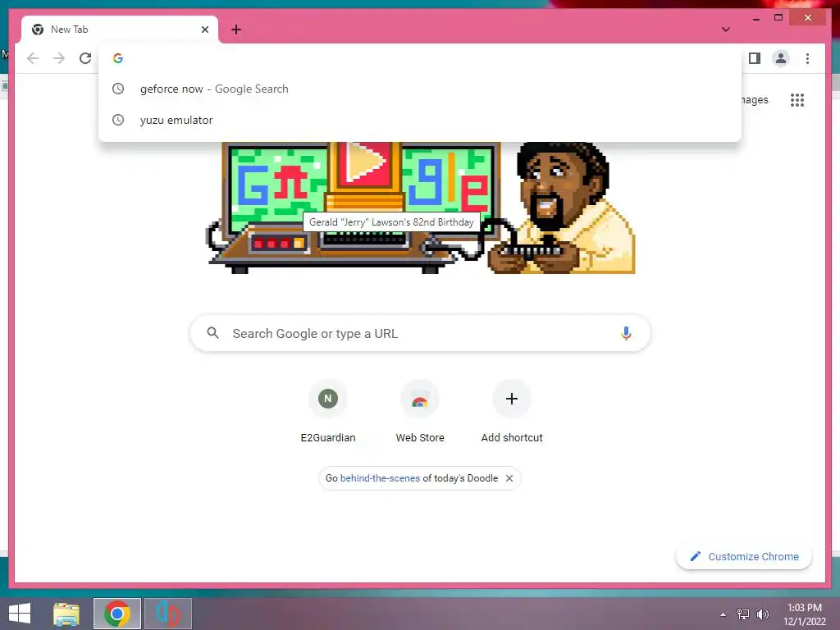Click the pixel-art Jerry Lawson character
This screenshot has width=840, height=630.
[x=563, y=208]
